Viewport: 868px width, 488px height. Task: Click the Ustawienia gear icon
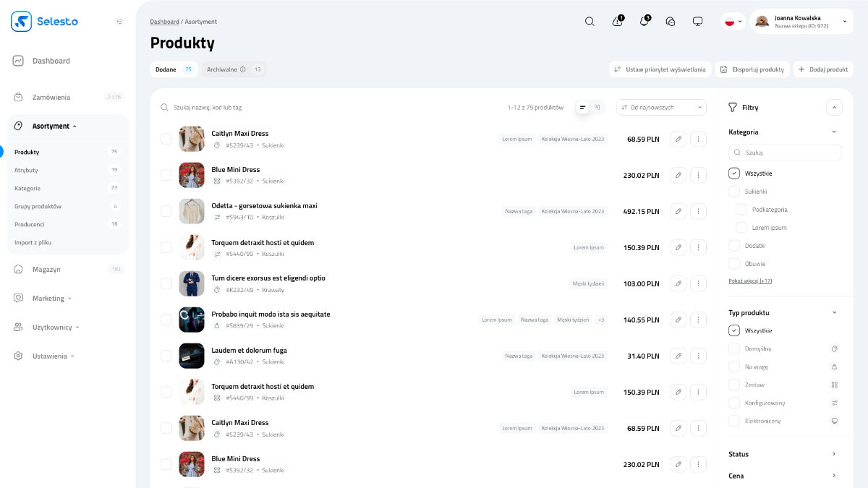click(18, 356)
